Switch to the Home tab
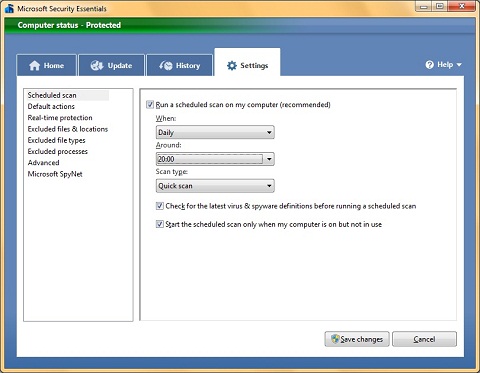 46,65
